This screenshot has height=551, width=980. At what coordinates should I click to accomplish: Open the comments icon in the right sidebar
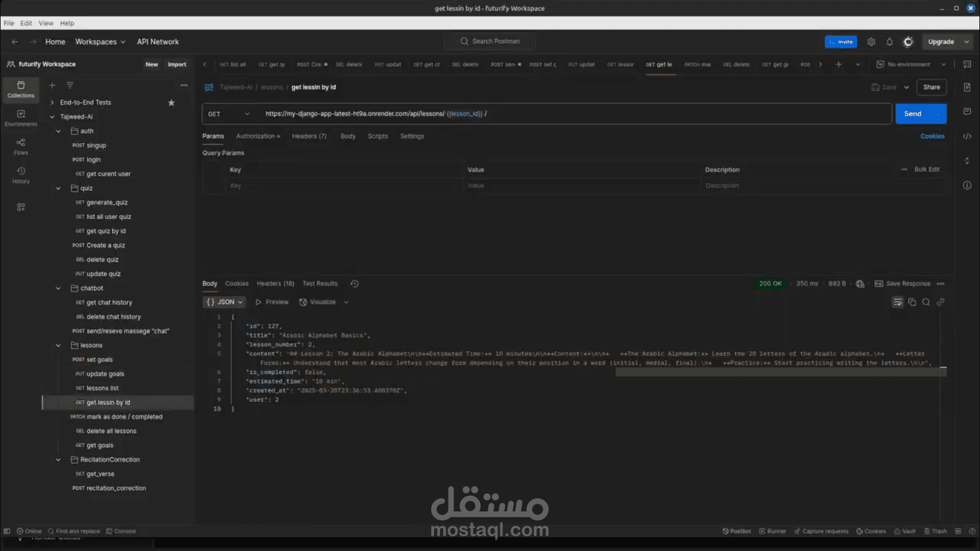pos(967,111)
